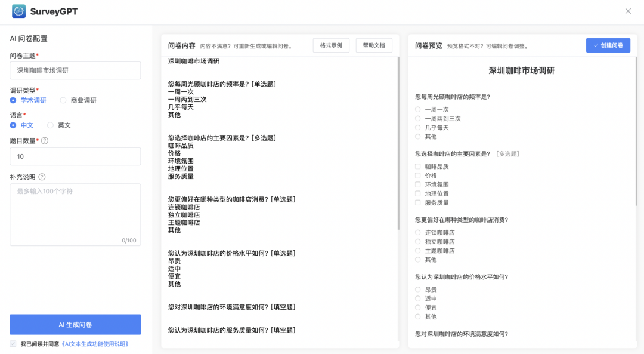Open the 格式示例 panel
This screenshot has width=644, height=354.
point(331,45)
